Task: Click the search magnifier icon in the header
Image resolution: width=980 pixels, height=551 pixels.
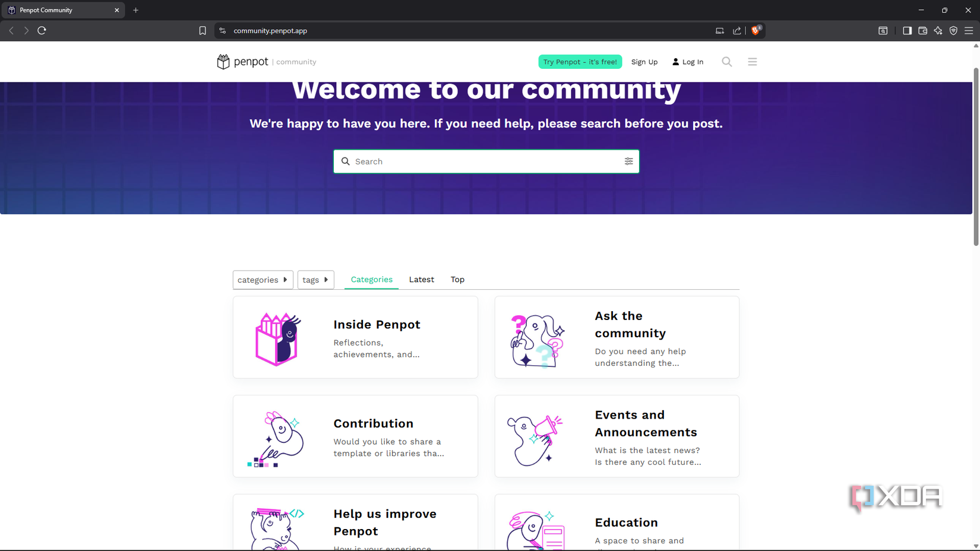Action: coord(726,61)
